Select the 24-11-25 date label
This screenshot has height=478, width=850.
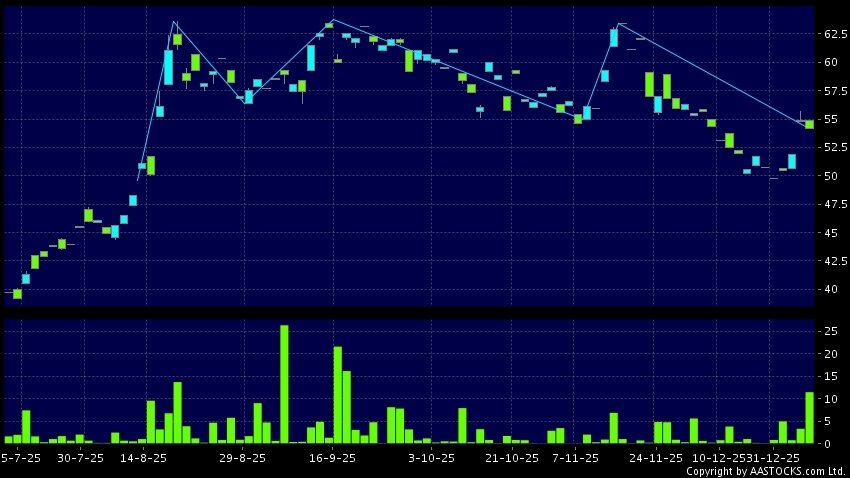[656, 458]
